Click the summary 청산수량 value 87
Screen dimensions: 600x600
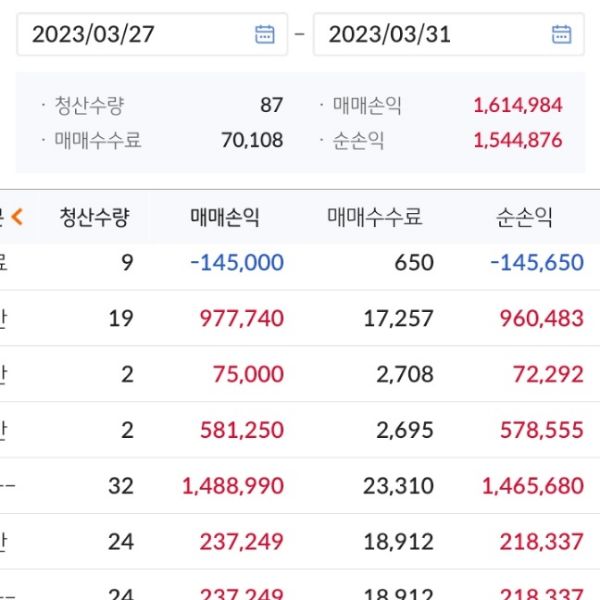coord(271,105)
